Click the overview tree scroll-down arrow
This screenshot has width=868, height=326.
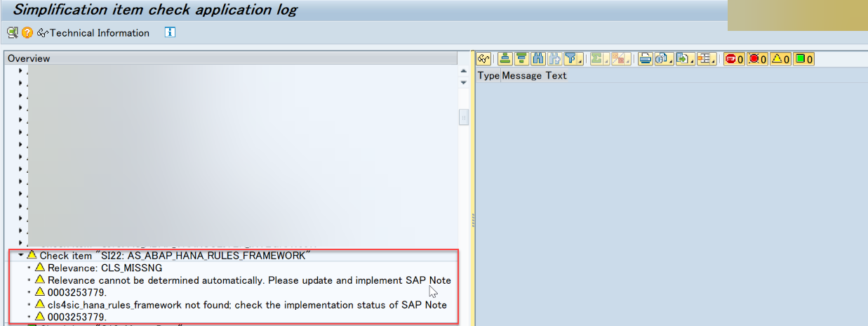click(x=463, y=82)
